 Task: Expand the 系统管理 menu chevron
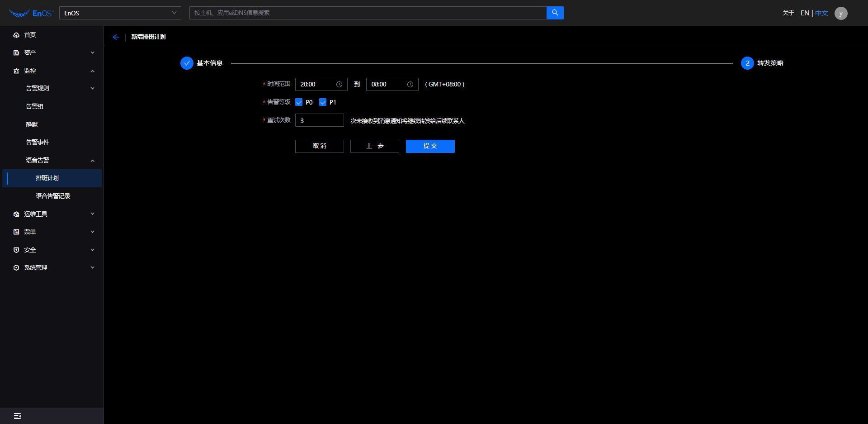point(93,267)
